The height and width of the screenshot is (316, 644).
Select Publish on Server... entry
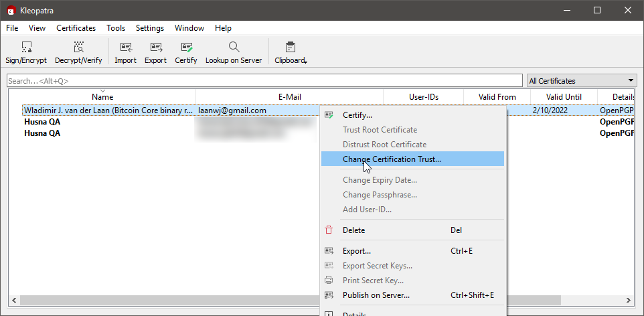pyautogui.click(x=412, y=295)
